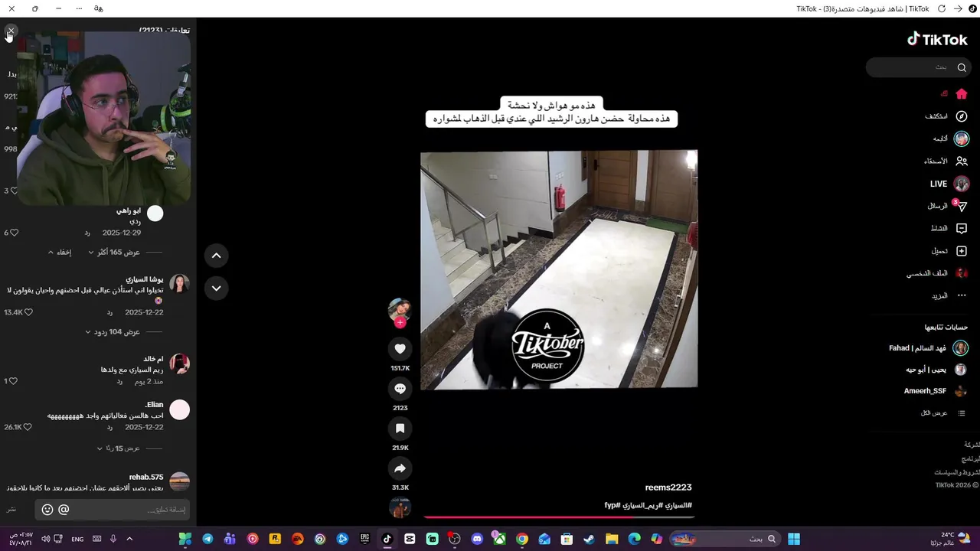Like ام خالد comment heart

[x=13, y=381]
